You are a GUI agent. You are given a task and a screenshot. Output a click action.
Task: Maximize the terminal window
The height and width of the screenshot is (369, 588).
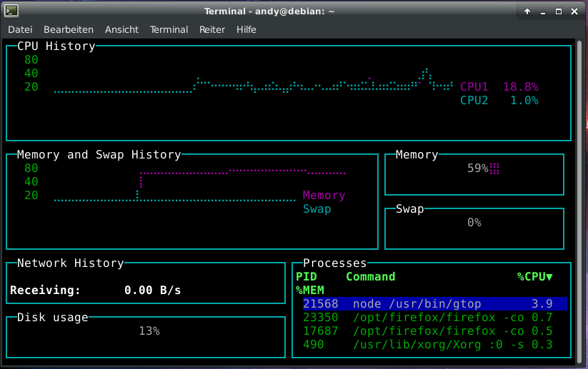point(559,11)
